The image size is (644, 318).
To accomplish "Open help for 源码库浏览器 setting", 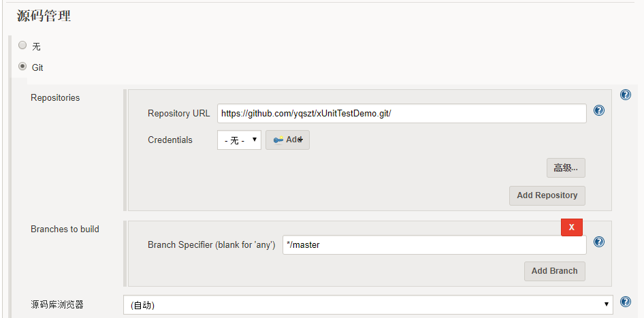I will click(x=626, y=302).
